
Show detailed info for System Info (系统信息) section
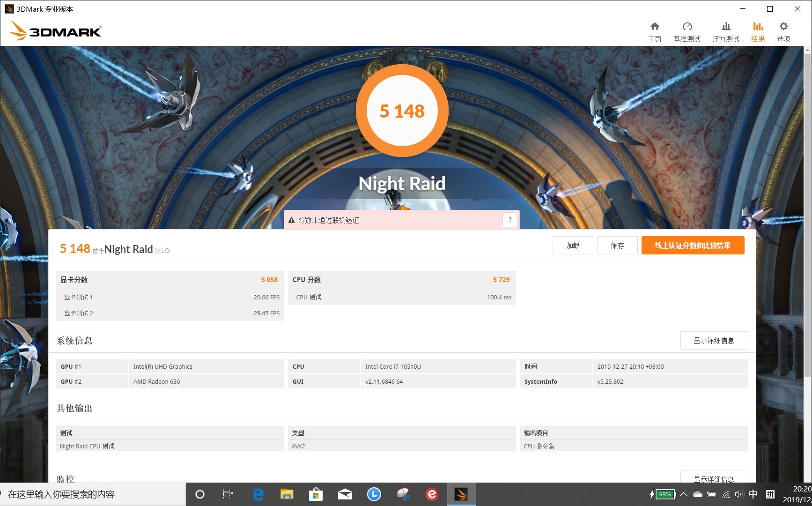[714, 341]
